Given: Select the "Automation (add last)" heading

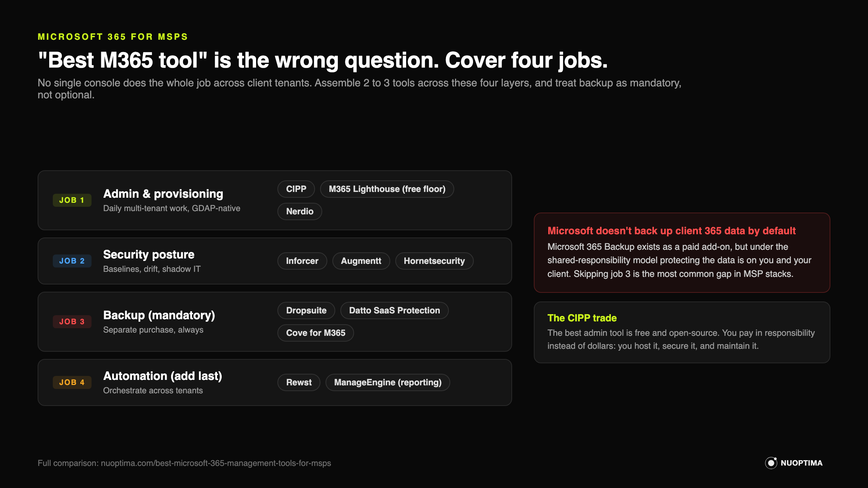Looking at the screenshot, I should click(x=163, y=376).
